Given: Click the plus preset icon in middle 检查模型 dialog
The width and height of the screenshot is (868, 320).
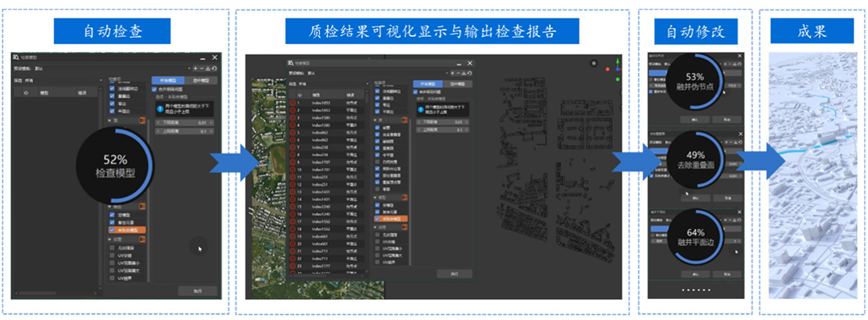Looking at the screenshot, I should click(x=452, y=73).
